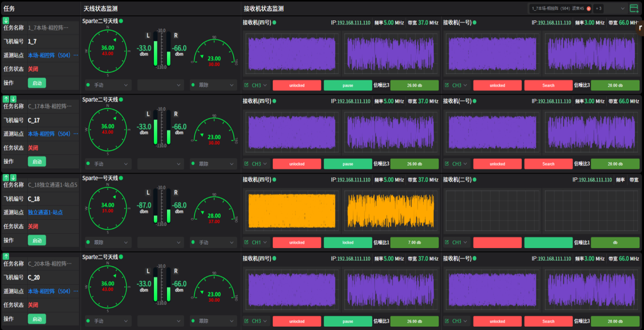
Task: Toggle the Search button in C_20 receiver one
Action: tap(548, 321)
